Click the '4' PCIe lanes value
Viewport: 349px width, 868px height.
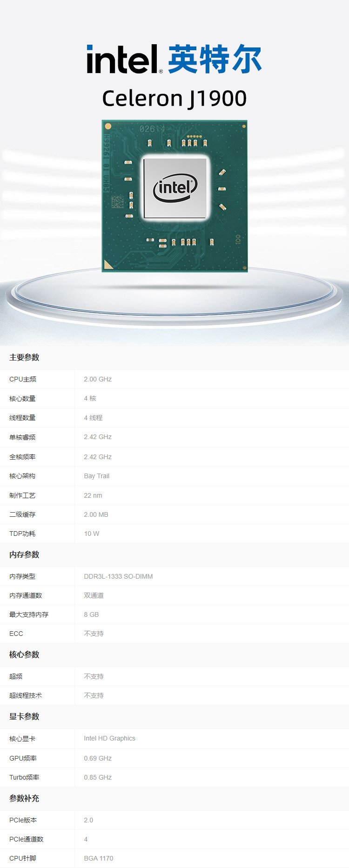(86, 839)
